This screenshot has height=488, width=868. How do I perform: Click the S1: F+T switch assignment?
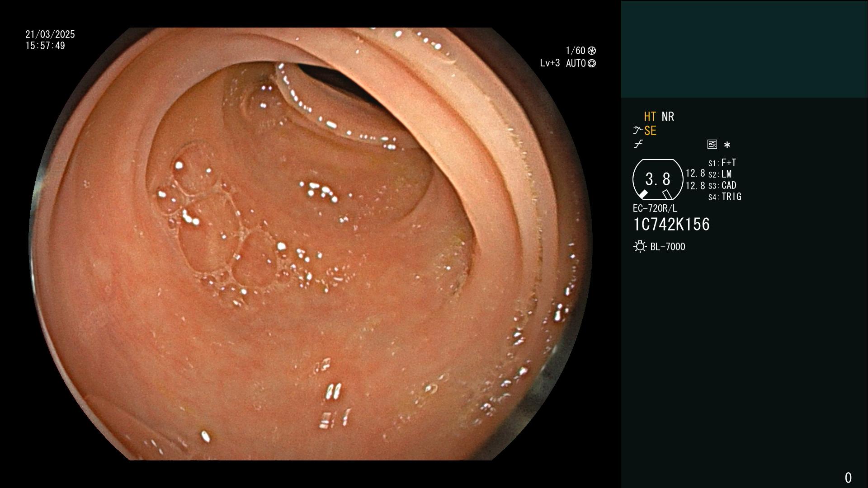[x=722, y=163]
